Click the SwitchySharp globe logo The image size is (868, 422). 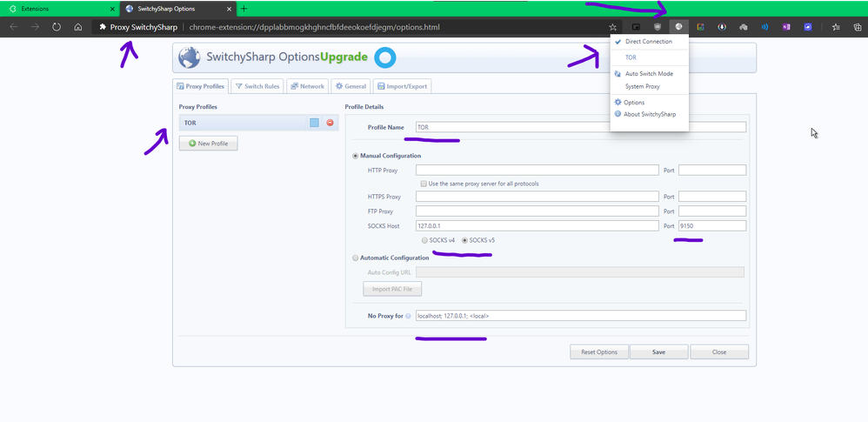pos(190,57)
